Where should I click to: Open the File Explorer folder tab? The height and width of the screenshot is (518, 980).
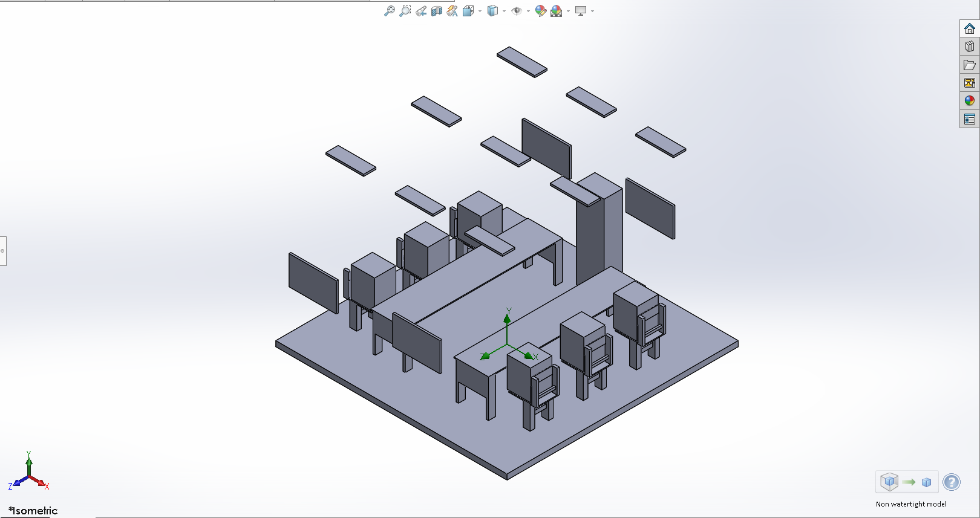[x=970, y=65]
